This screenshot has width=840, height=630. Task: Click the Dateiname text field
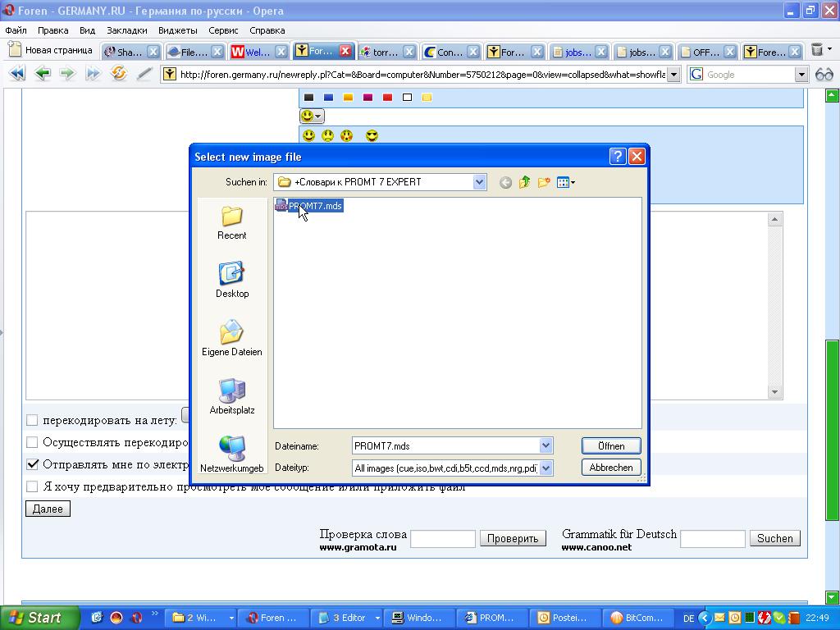445,445
